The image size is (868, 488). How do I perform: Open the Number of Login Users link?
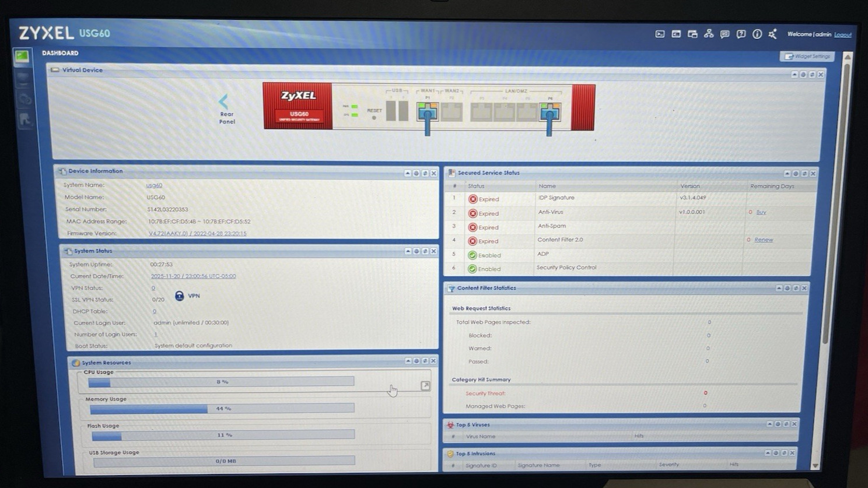[x=156, y=335]
